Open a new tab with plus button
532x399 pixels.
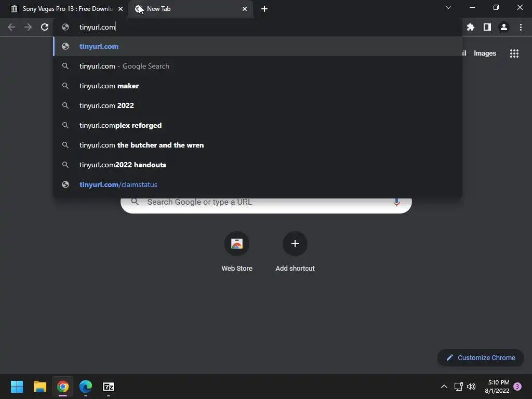[x=264, y=9]
